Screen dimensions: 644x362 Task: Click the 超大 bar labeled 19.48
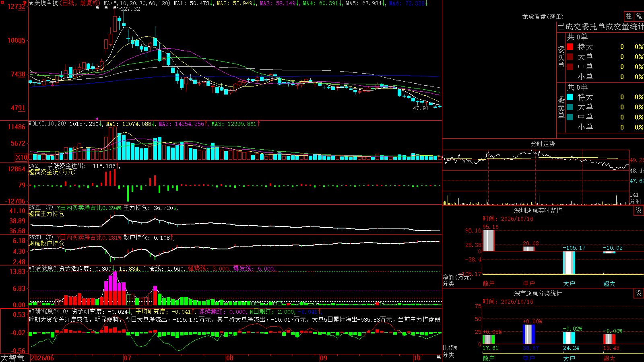[609, 339]
